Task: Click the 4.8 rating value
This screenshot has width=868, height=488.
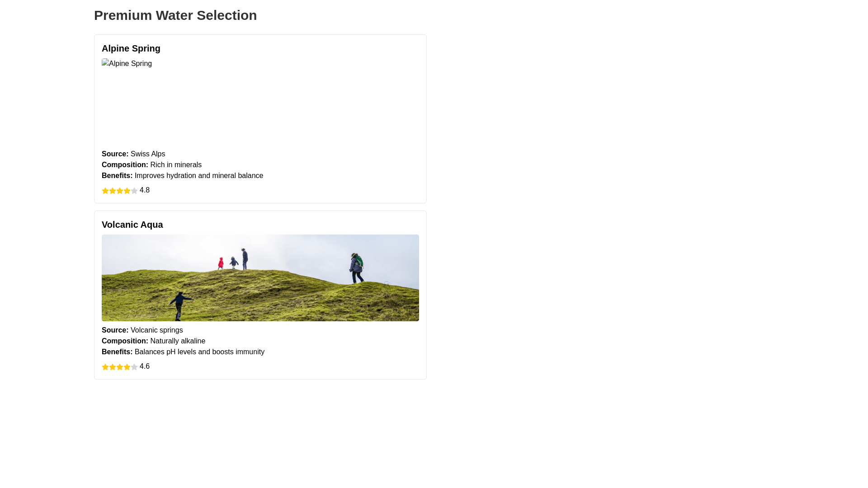Action: pos(145,190)
